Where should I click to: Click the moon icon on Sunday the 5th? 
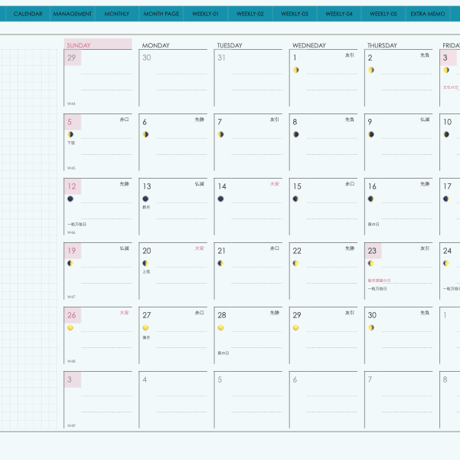point(70,134)
